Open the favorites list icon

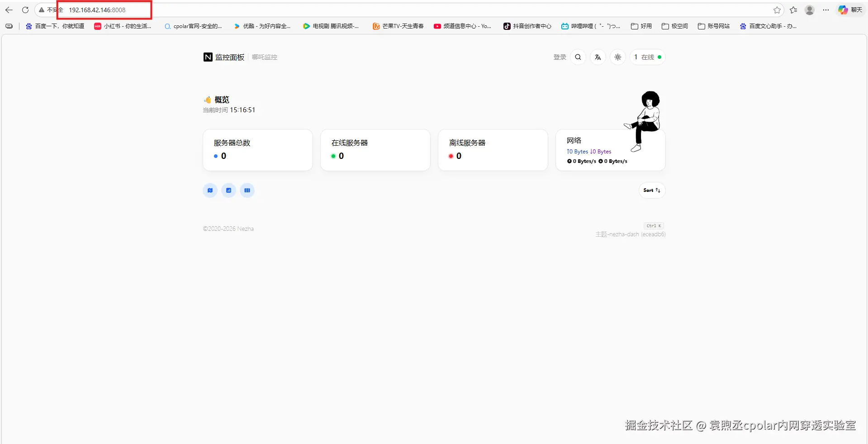793,10
